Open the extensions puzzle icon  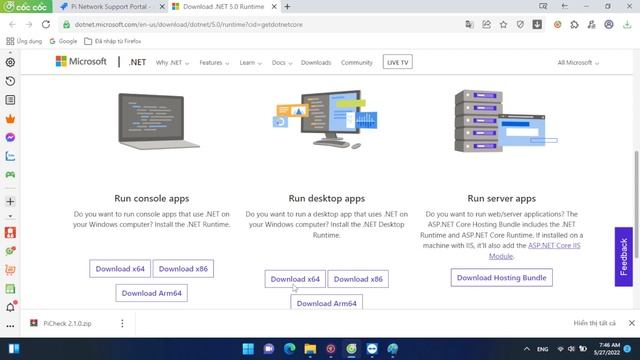pyautogui.click(x=574, y=24)
